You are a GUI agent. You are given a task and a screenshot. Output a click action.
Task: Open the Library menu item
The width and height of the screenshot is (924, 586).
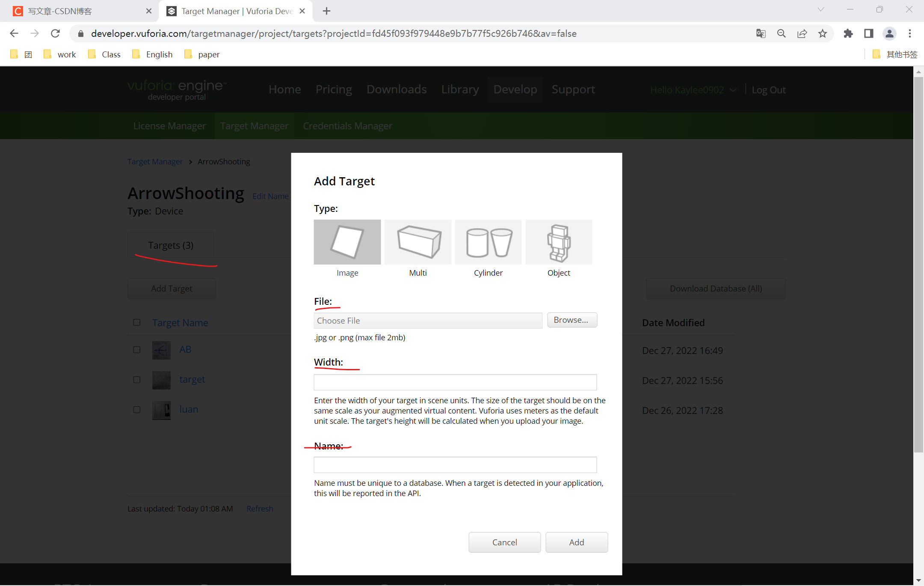tap(460, 89)
